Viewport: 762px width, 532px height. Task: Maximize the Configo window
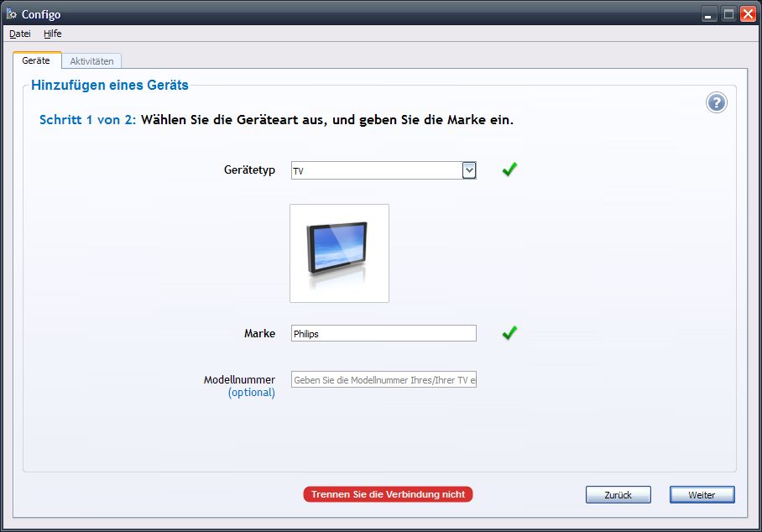point(728,14)
